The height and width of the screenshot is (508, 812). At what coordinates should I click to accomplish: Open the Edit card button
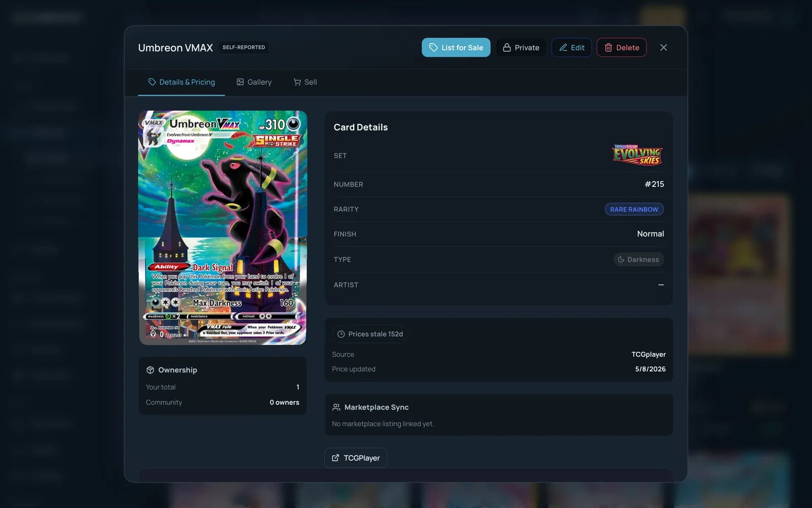tap(571, 47)
